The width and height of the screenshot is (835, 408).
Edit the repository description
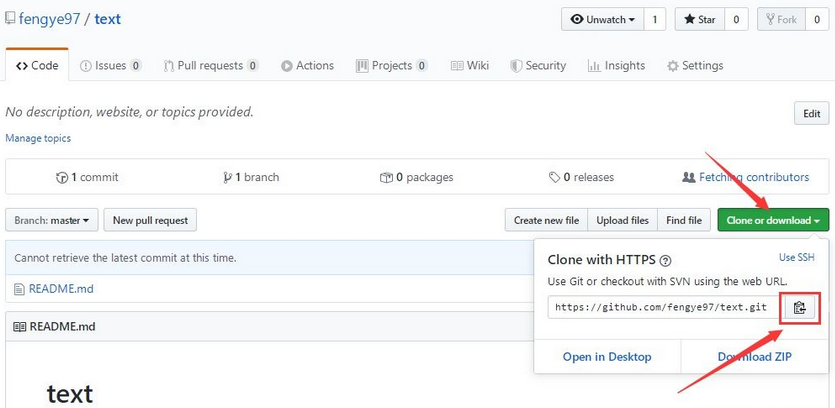point(812,113)
